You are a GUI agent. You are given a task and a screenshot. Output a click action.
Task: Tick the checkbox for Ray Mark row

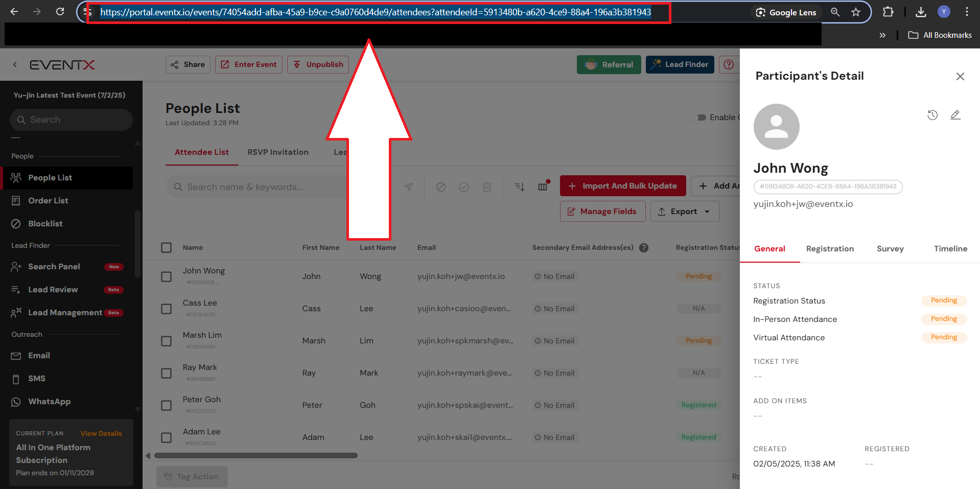click(166, 373)
